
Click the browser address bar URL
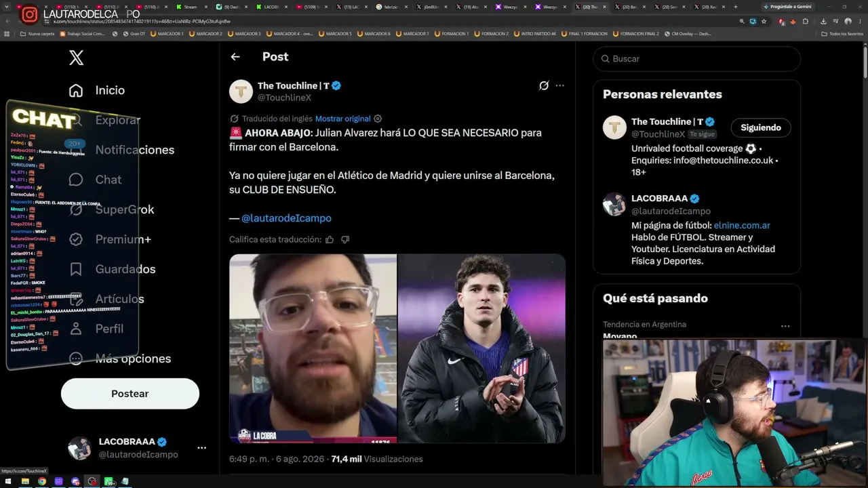coord(142,21)
